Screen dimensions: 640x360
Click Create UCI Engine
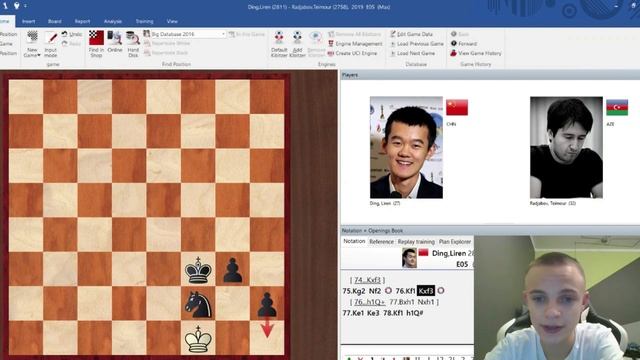coord(352,53)
